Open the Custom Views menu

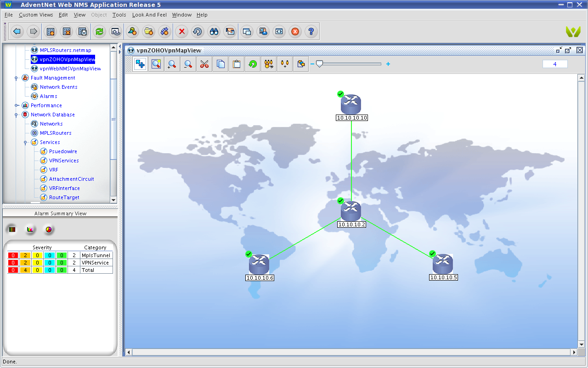(x=36, y=15)
